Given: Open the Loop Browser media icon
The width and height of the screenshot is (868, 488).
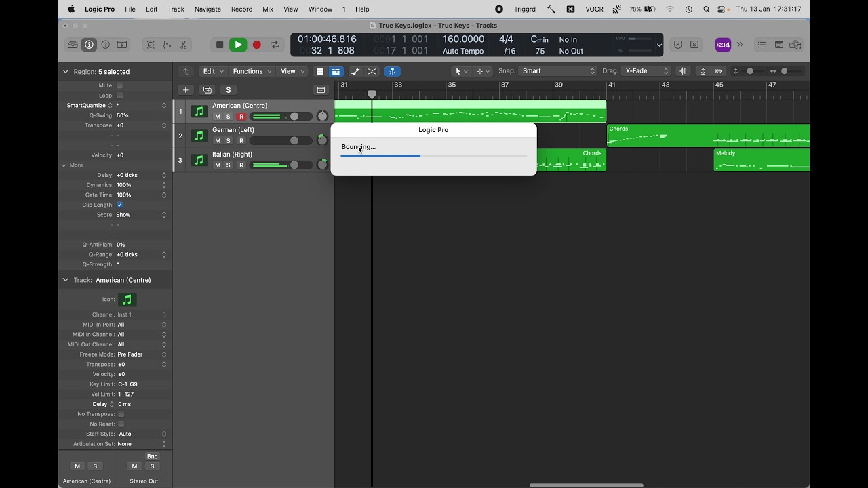Looking at the screenshot, I should [795, 45].
